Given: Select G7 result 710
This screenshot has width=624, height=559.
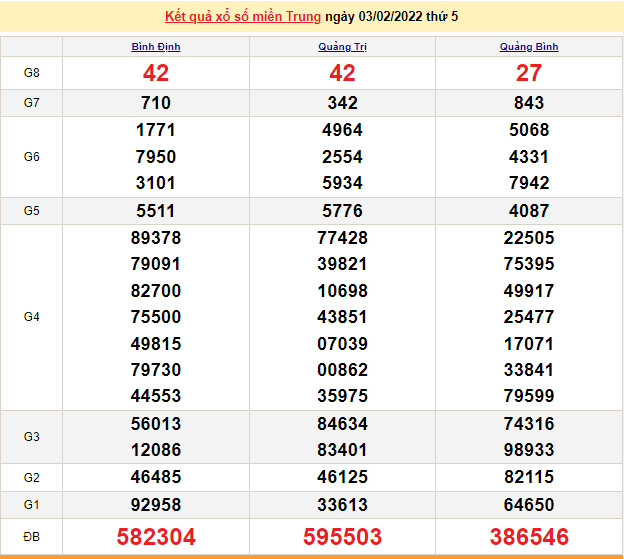Looking at the screenshot, I should 156,103.
